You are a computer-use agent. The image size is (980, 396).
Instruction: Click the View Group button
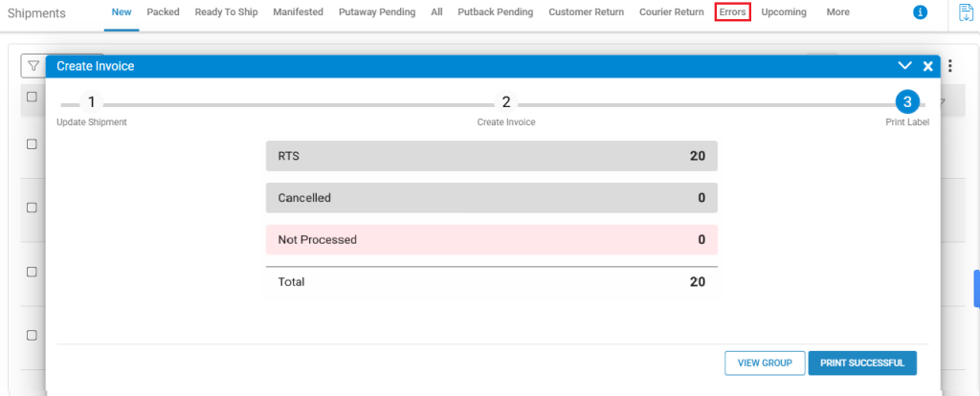coord(763,363)
